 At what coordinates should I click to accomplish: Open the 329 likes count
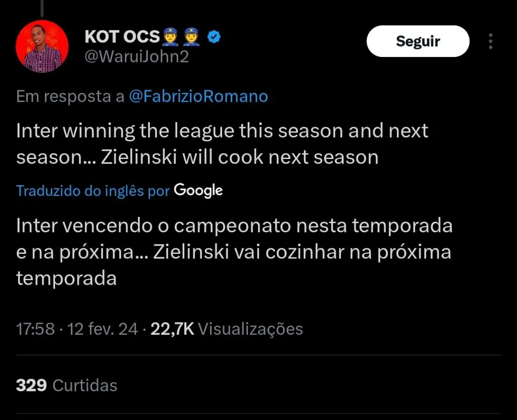(31, 386)
